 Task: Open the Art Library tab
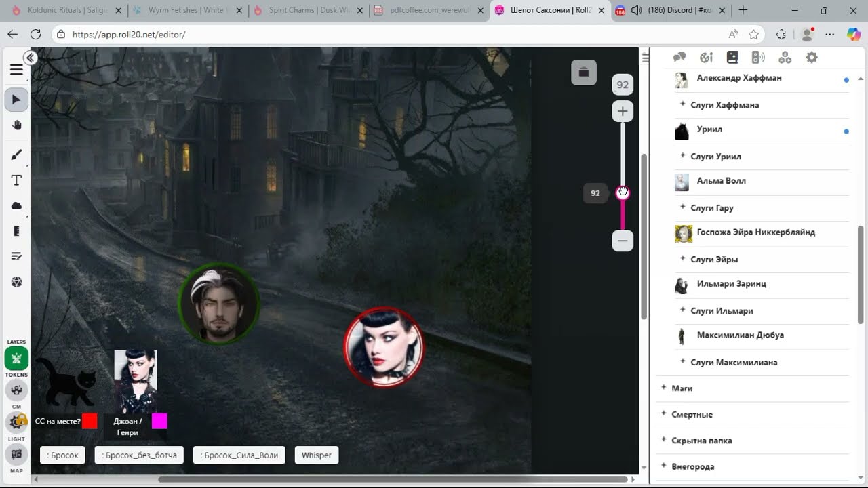click(706, 58)
